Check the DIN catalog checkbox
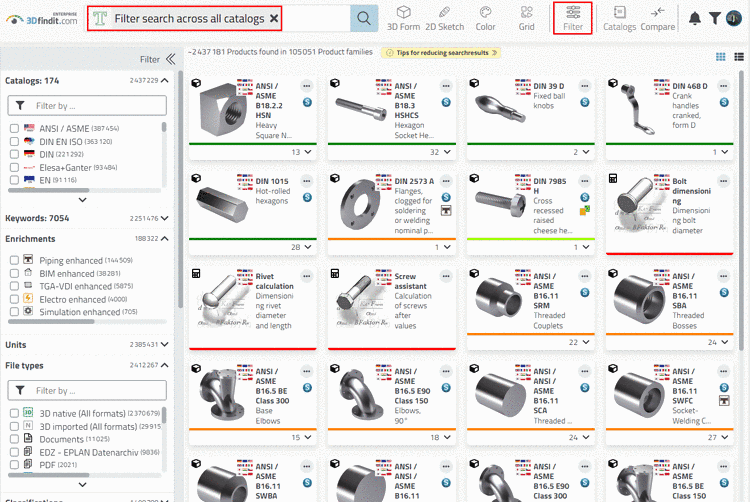Image resolution: width=750 pixels, height=502 pixels. pyautogui.click(x=14, y=154)
